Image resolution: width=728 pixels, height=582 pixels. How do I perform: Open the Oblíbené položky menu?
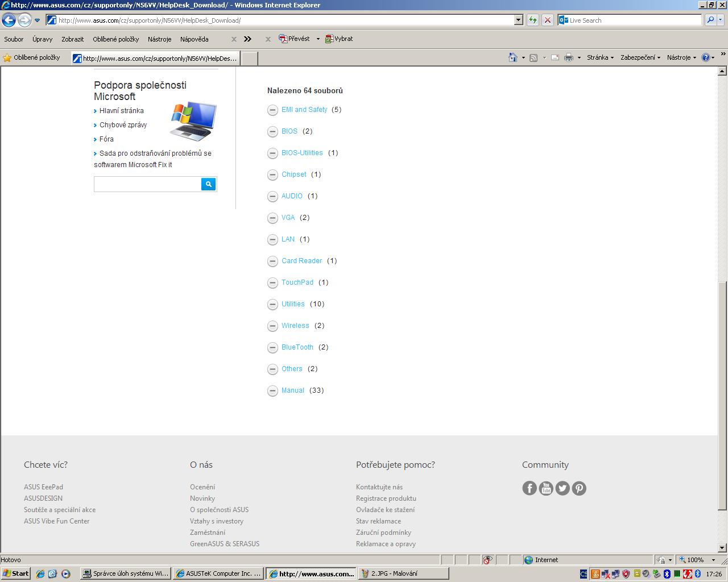[116, 39]
